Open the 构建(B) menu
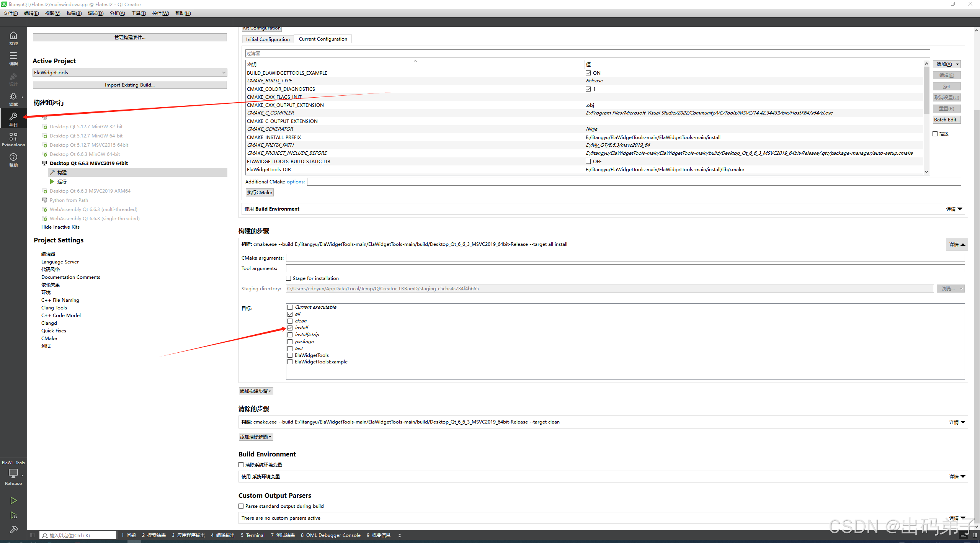This screenshot has height=543, width=980. coord(74,13)
